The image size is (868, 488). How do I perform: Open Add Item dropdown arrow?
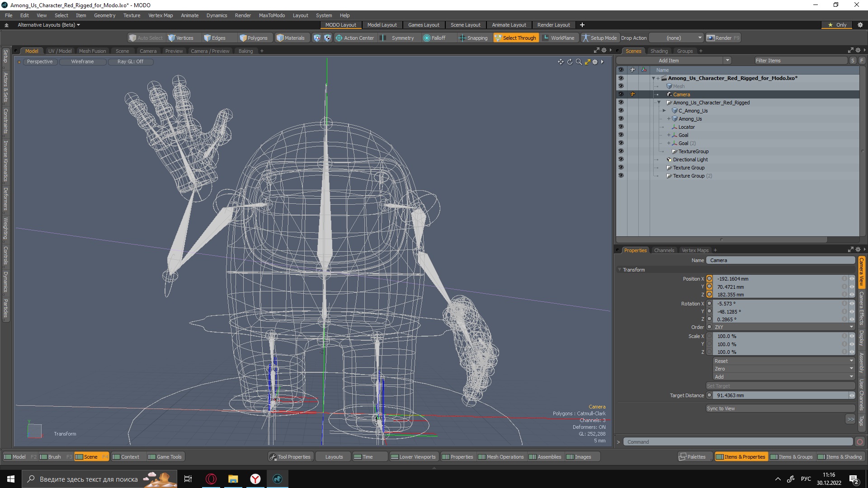pos(727,61)
